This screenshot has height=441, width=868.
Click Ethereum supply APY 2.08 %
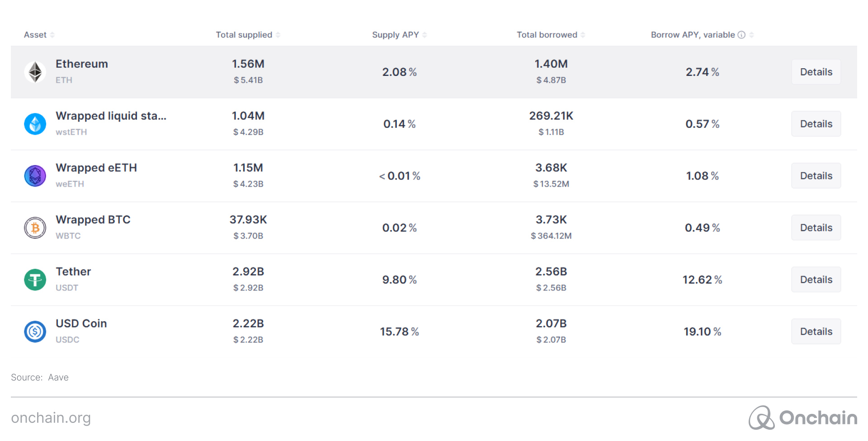(400, 72)
